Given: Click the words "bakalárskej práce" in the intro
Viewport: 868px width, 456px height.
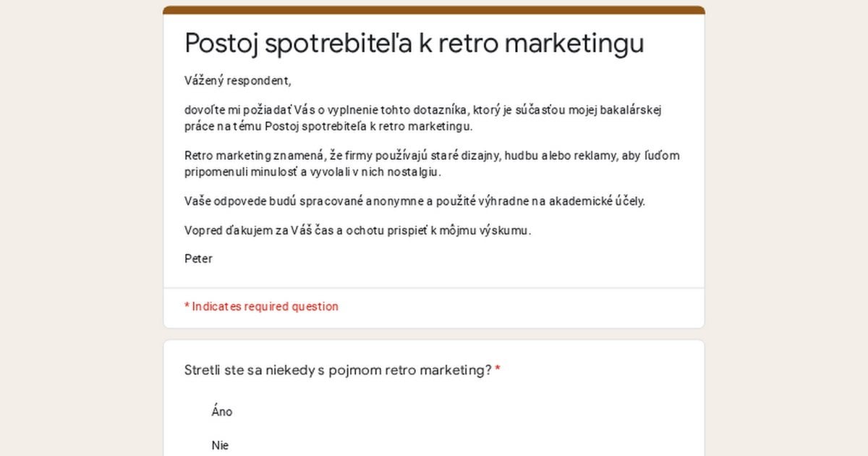Looking at the screenshot, I should click(424, 118).
